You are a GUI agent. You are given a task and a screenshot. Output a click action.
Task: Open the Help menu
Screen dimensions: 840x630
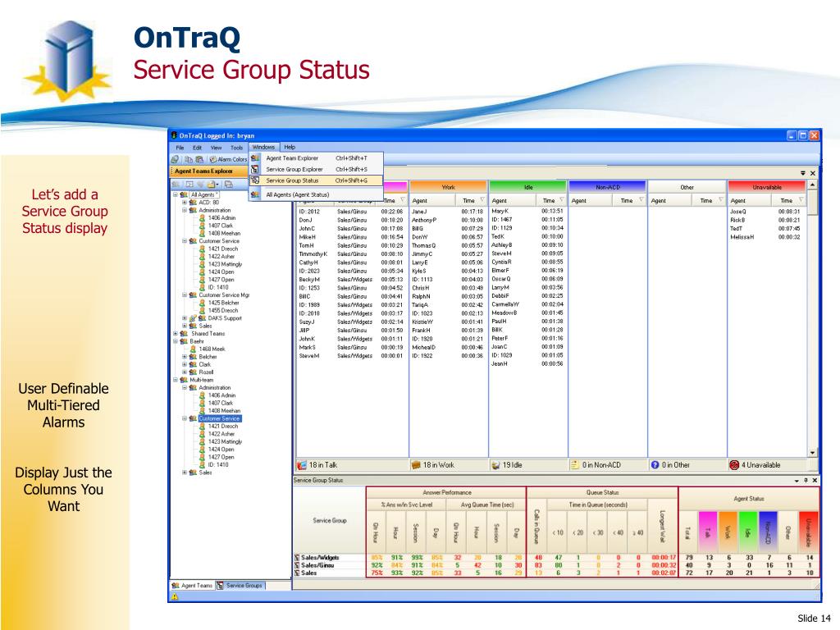(290, 147)
